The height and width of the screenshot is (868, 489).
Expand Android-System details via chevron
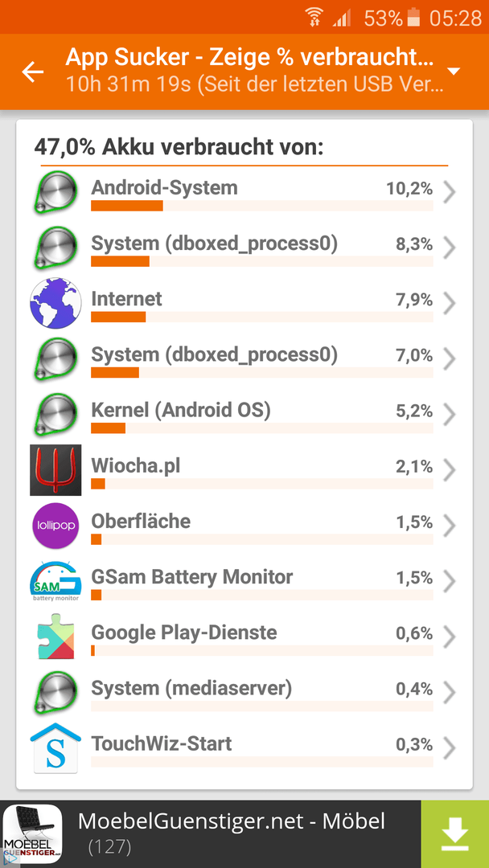coord(450,193)
